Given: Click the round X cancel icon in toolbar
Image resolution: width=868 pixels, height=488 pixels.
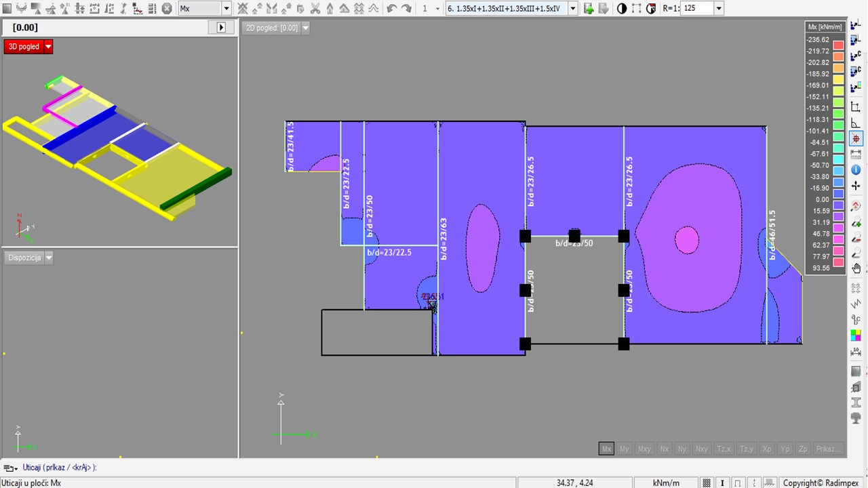Looking at the screenshot, I should click(167, 9).
